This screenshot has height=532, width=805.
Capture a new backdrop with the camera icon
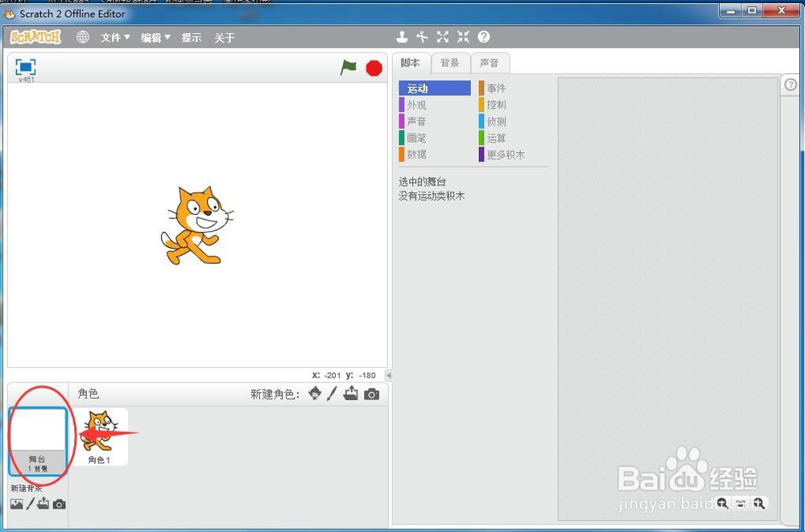coord(59,504)
